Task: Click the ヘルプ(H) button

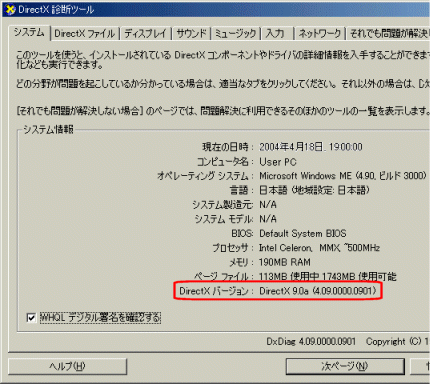Action: click(x=67, y=366)
